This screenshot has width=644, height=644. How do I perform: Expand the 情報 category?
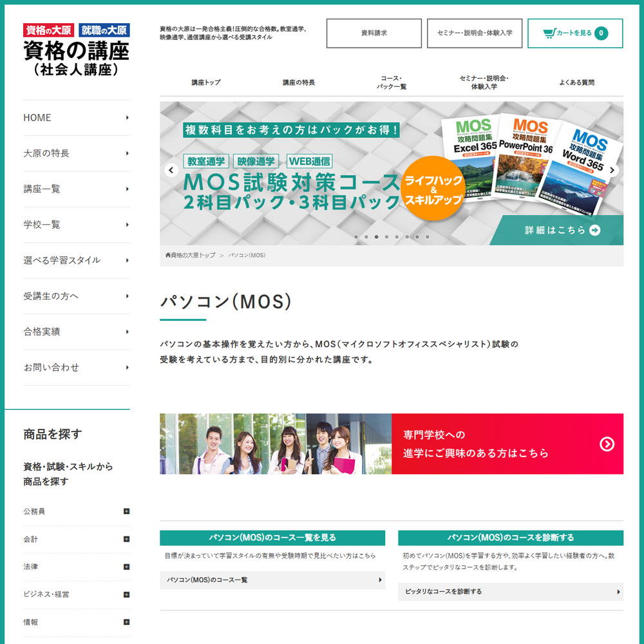pos(126,622)
